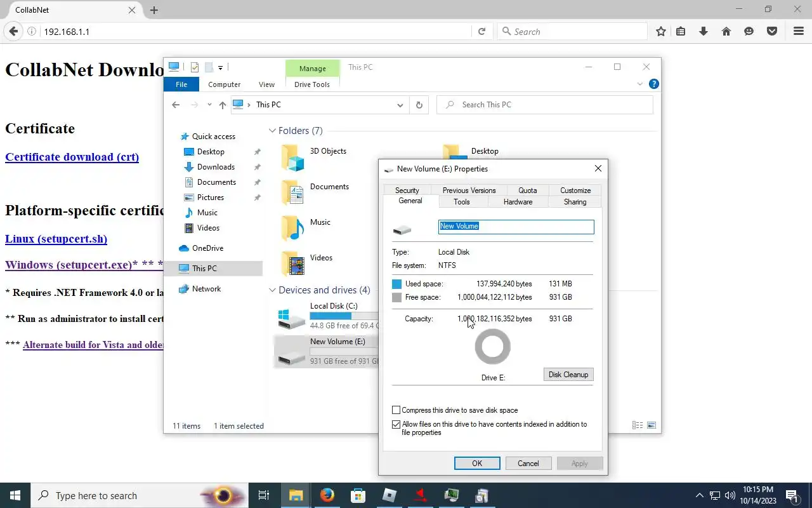
Task: Navigate up one level in Explorer
Action: coord(222,105)
